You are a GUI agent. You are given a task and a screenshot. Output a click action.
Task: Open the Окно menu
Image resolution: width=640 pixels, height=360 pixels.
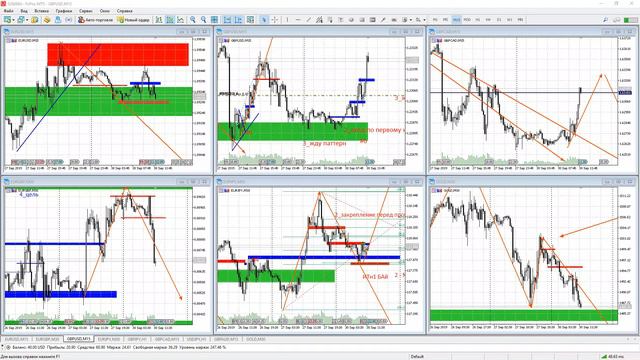click(x=104, y=11)
